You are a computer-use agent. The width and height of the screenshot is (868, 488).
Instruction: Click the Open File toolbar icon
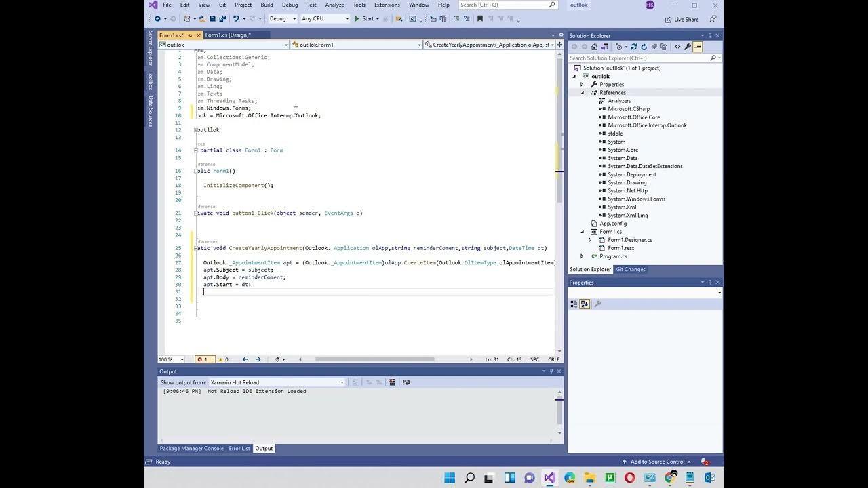(x=202, y=19)
